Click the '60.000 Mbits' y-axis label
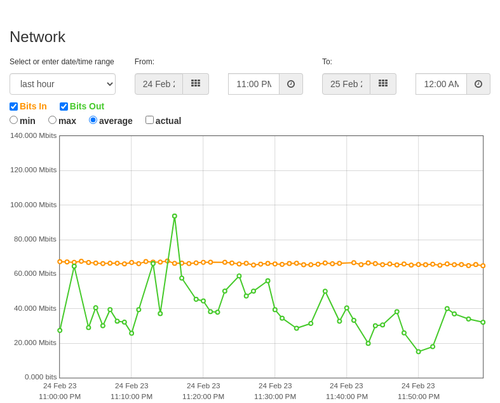The width and height of the screenshot is (500, 403). click(x=35, y=273)
